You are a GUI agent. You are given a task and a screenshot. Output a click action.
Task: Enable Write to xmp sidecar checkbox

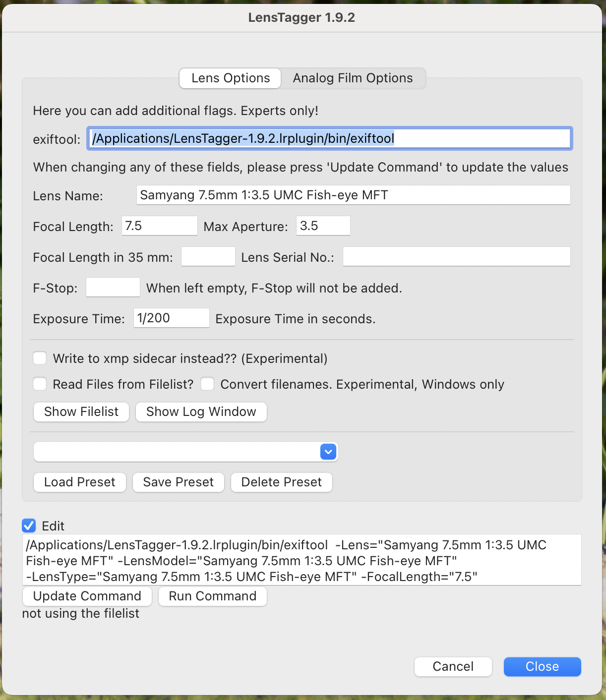(x=40, y=358)
